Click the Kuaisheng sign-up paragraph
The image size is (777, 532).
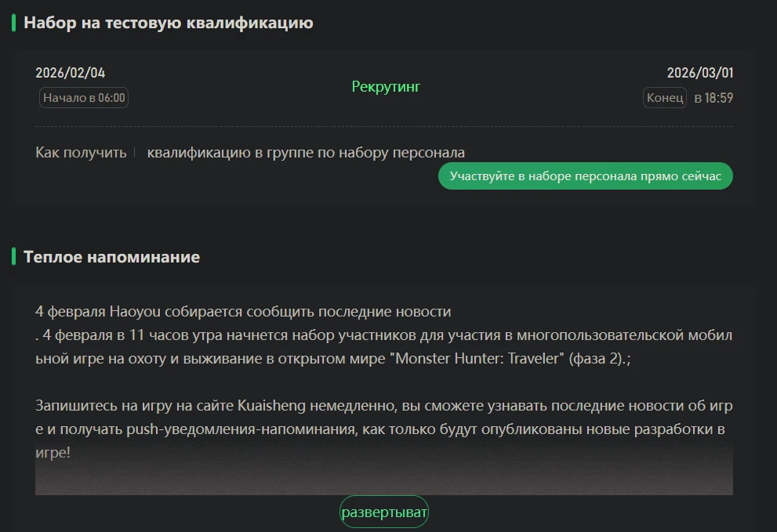[x=383, y=429]
